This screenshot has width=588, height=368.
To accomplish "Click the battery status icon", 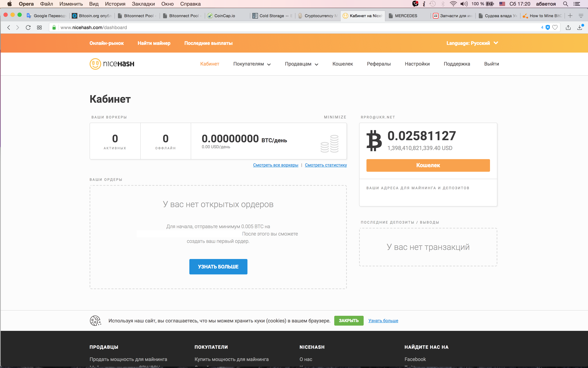I will click(x=490, y=4).
